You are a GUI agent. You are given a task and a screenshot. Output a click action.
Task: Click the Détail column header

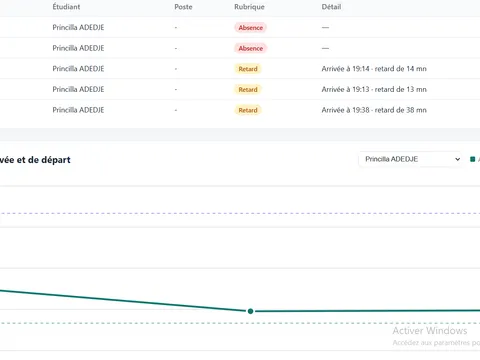[x=331, y=7]
